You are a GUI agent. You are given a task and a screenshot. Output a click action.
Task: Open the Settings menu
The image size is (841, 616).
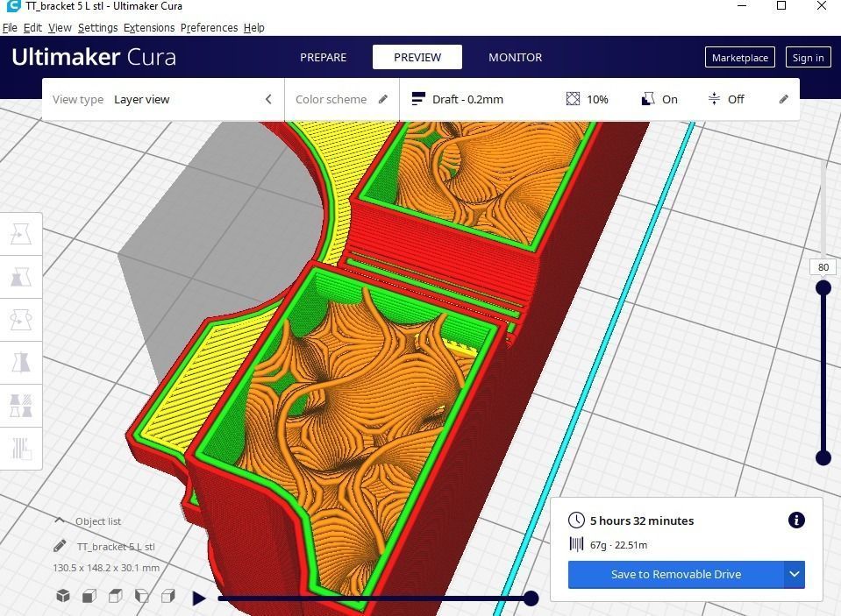tap(97, 27)
